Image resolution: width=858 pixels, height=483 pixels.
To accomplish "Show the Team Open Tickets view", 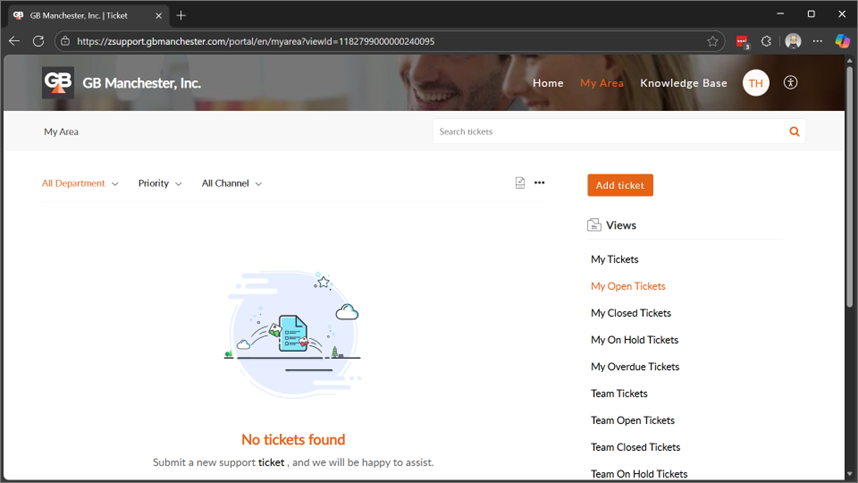I will click(x=632, y=421).
